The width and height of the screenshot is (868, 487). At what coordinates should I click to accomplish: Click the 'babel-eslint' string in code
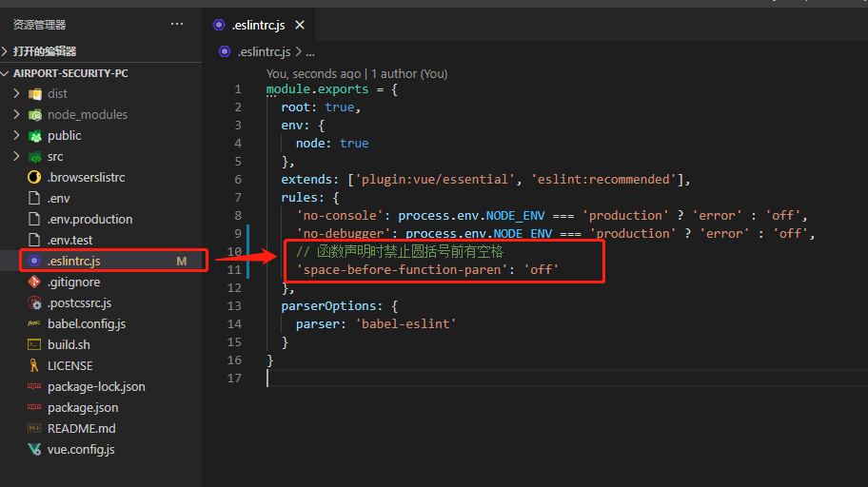coord(405,323)
